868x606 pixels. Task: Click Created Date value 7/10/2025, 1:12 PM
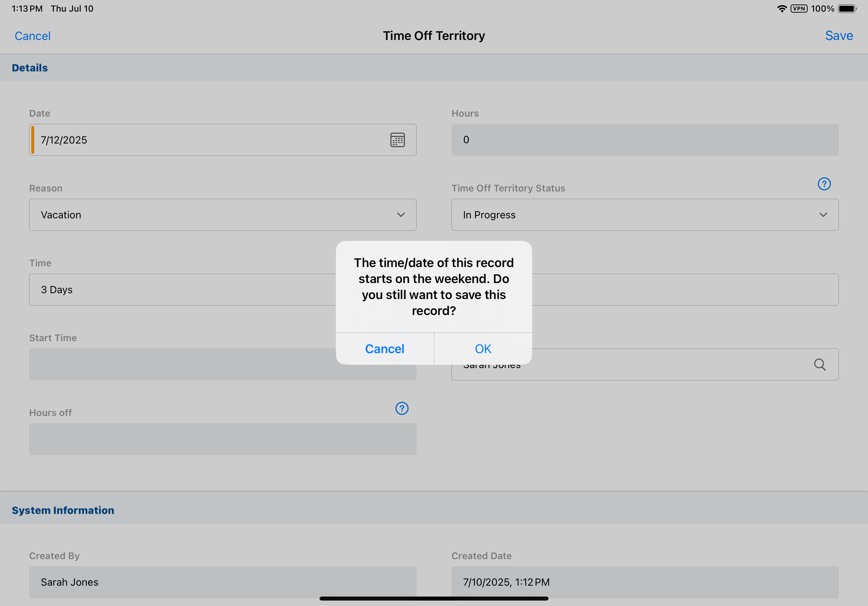506,582
